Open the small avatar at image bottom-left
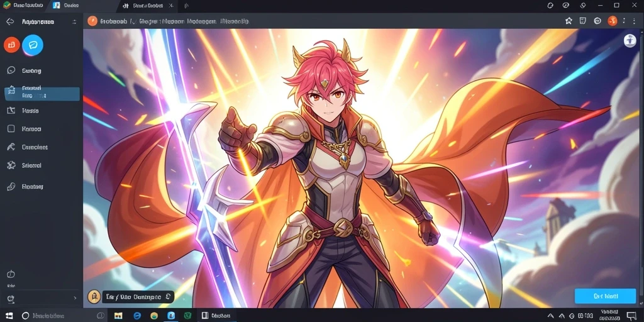Image resolution: width=644 pixels, height=322 pixels. click(x=94, y=296)
